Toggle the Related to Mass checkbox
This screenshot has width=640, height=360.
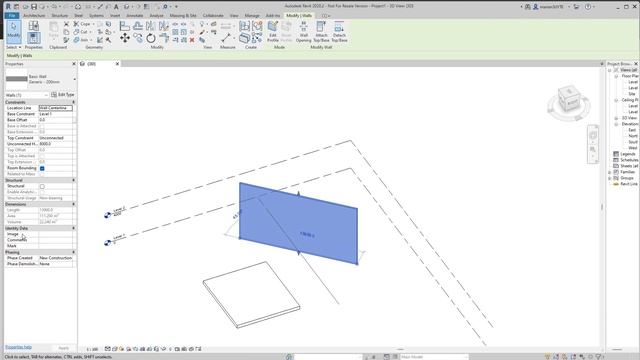[42, 174]
